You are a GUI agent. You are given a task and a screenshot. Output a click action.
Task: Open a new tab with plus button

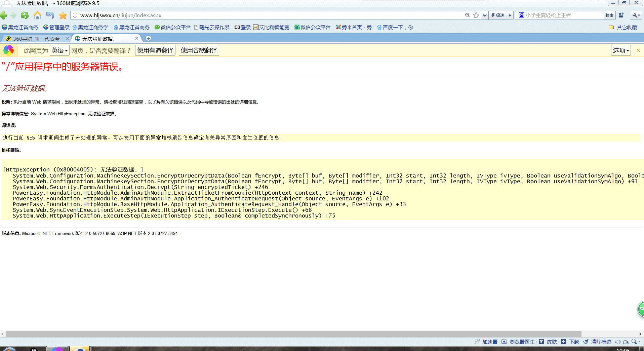pyautogui.click(x=148, y=38)
